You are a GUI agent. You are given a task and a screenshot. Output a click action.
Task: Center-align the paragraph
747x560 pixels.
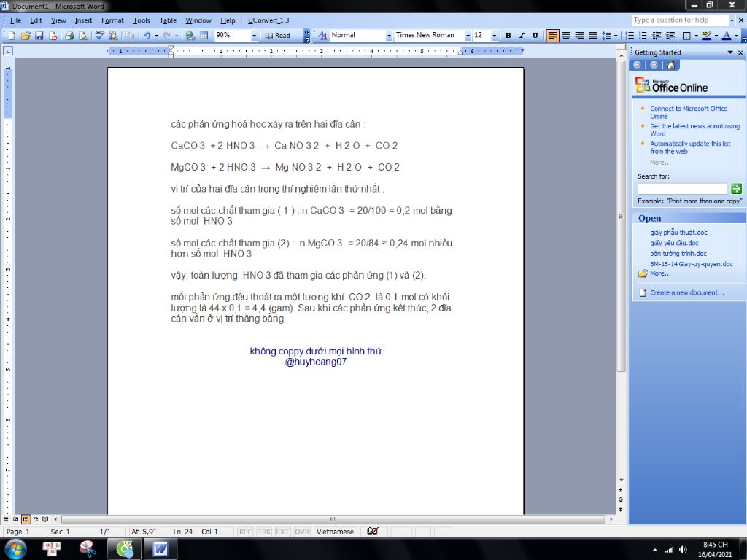tap(565, 36)
